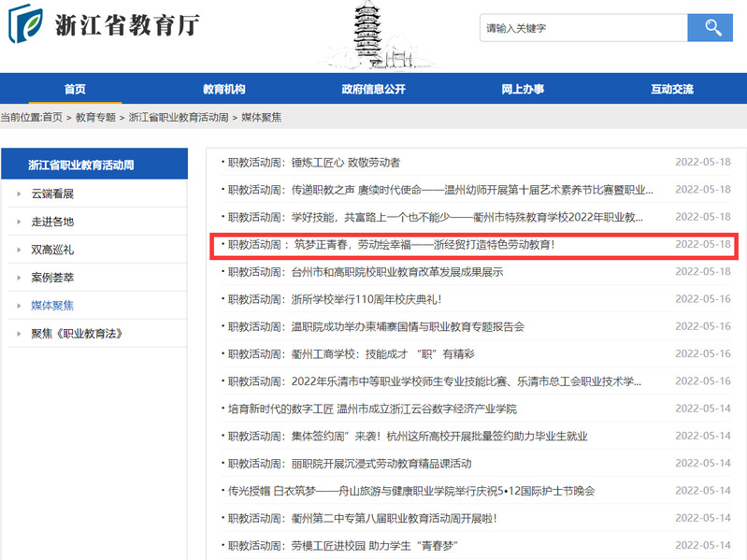Screen dimensions: 747x560
Task: Click 浙江省职业教育活动周 breadcrumb link
Action: (179, 118)
